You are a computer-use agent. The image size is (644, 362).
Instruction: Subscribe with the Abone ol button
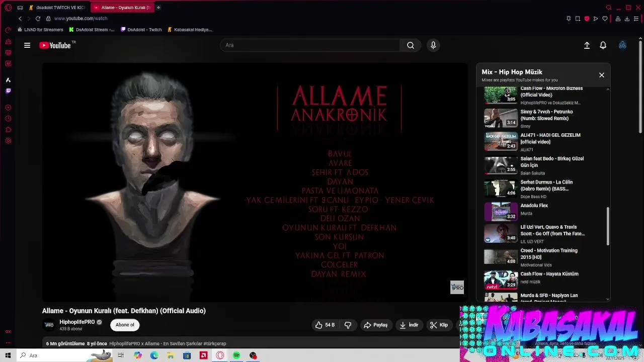click(125, 325)
